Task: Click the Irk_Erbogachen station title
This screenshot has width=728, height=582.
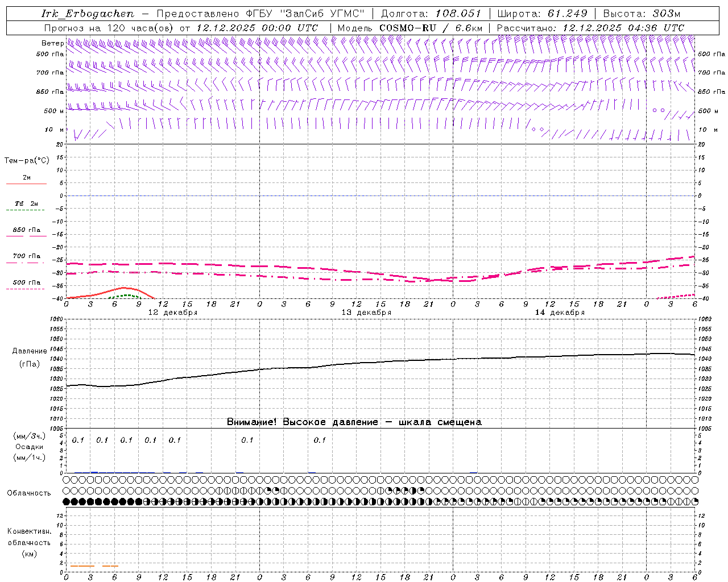Action: coord(88,14)
